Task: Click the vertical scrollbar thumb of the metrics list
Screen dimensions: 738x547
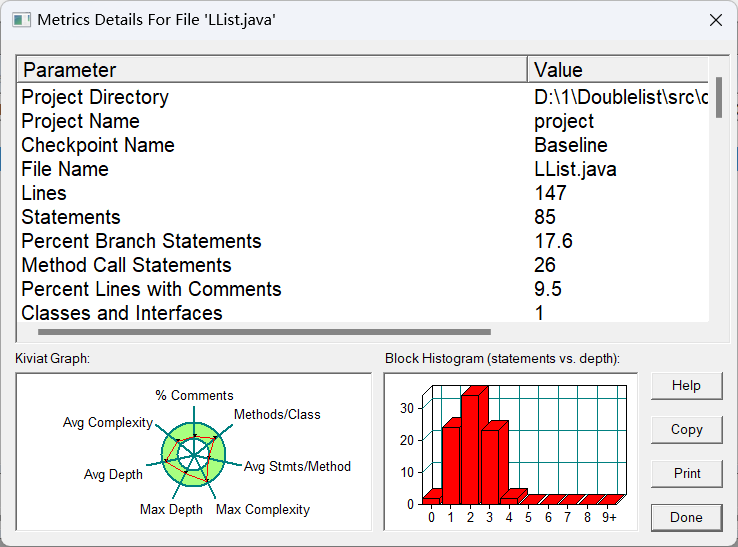Action: 718,97
